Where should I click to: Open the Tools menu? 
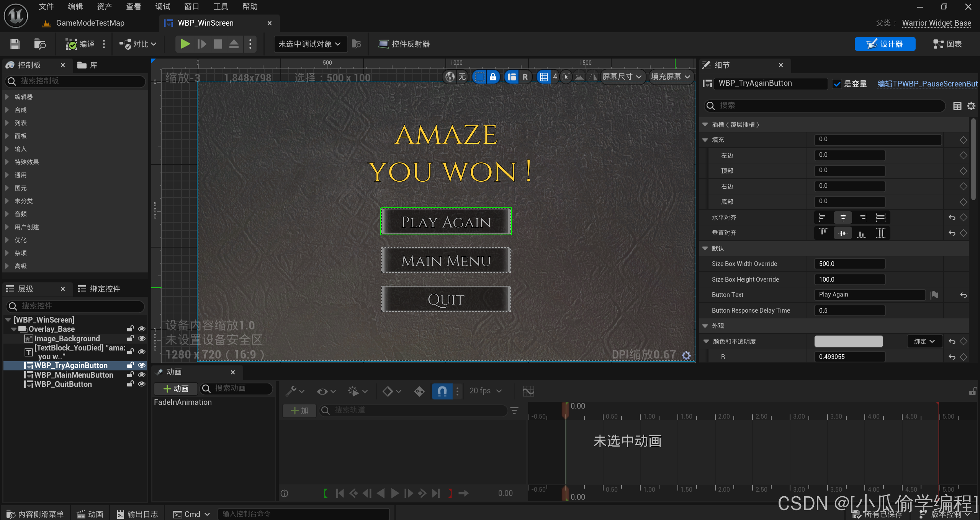[x=221, y=7]
